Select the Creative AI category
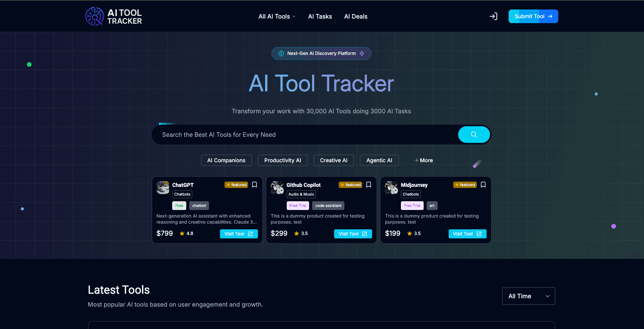The height and width of the screenshot is (329, 644). click(x=334, y=160)
